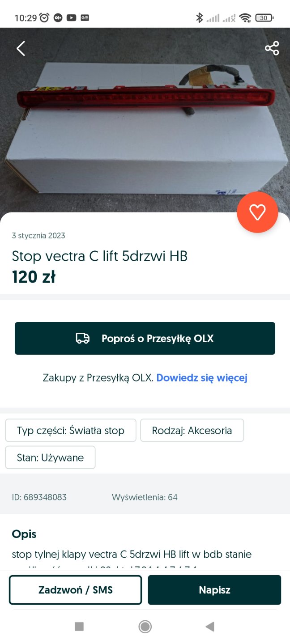The image size is (290, 644).
Task: Select the Rodzaj: Akcesoria chip
Action: coord(192,431)
